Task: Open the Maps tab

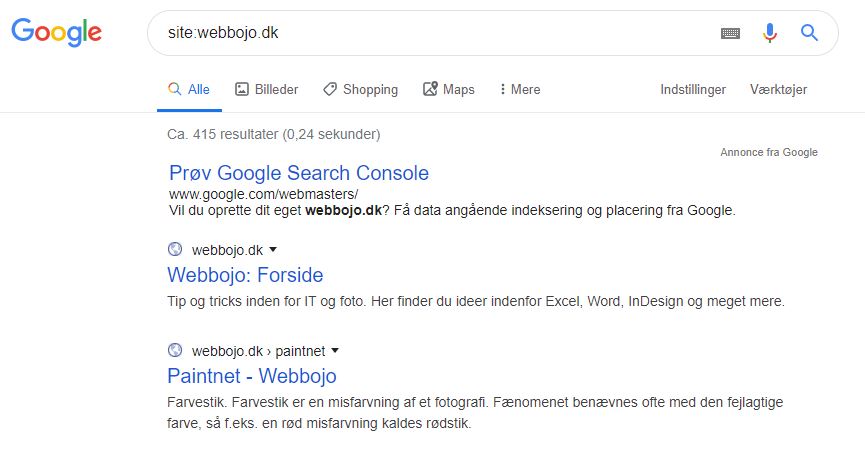Action: click(x=448, y=89)
